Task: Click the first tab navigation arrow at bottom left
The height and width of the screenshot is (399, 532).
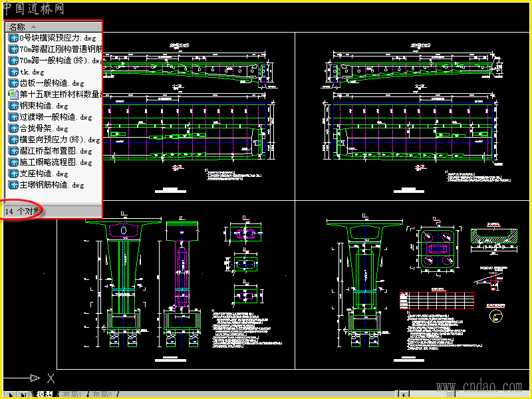Action: (x=10, y=395)
